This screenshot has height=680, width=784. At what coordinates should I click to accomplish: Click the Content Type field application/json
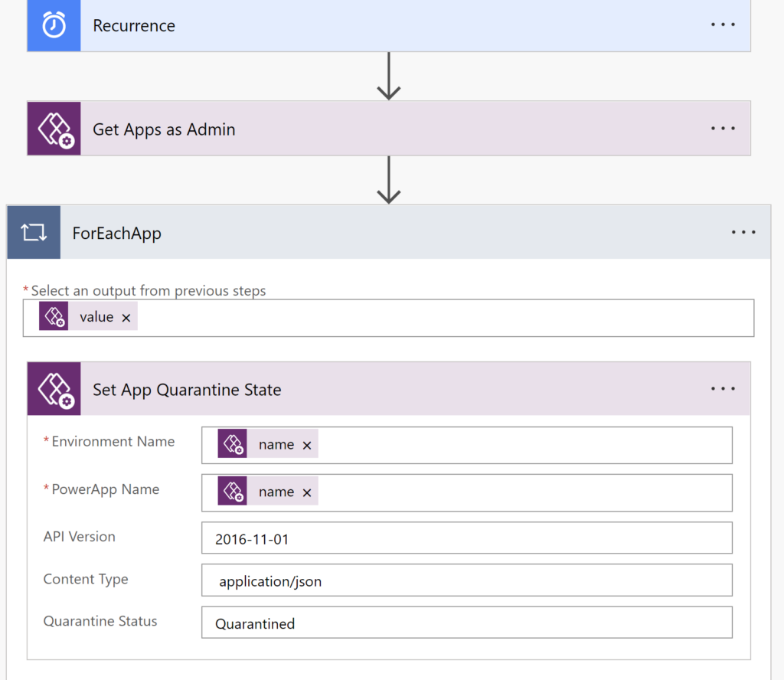pyautogui.click(x=467, y=580)
